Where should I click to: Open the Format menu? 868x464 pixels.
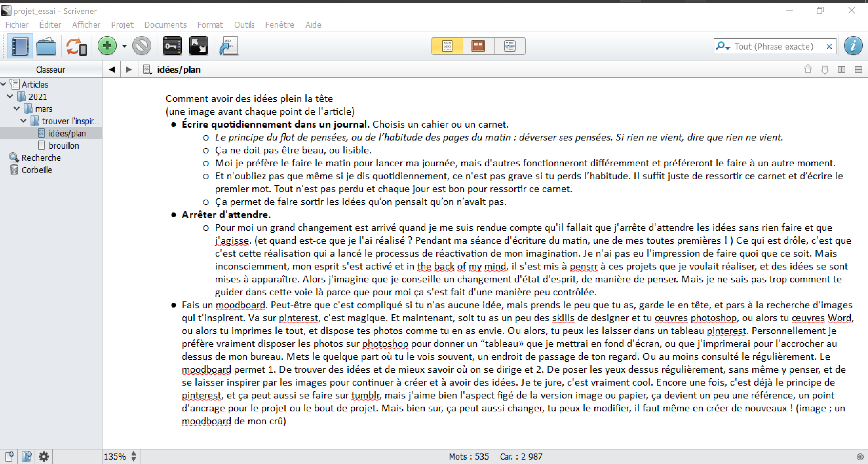210,25
